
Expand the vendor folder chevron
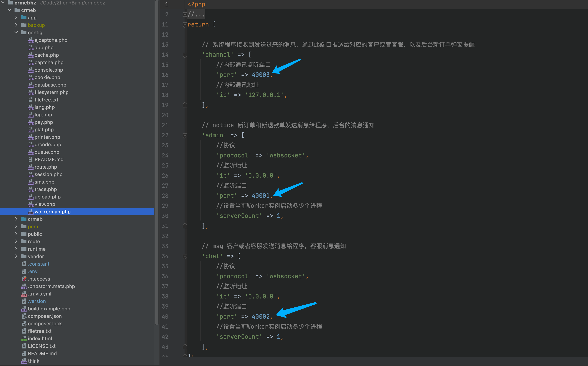point(16,256)
